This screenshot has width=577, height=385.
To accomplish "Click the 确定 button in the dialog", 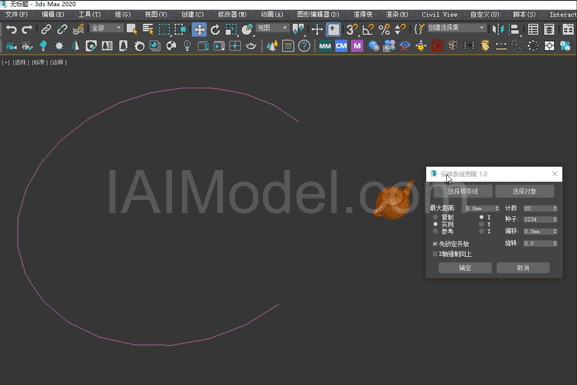I will (465, 268).
